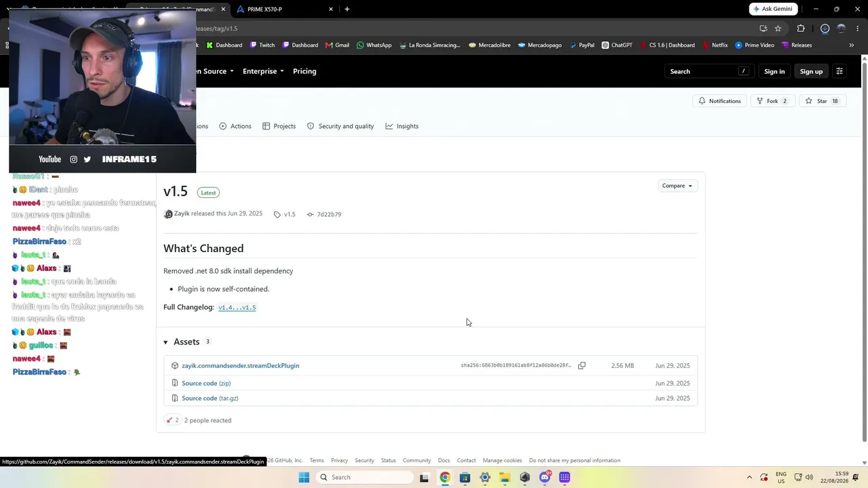Switch to the Insights tab

[x=402, y=126]
